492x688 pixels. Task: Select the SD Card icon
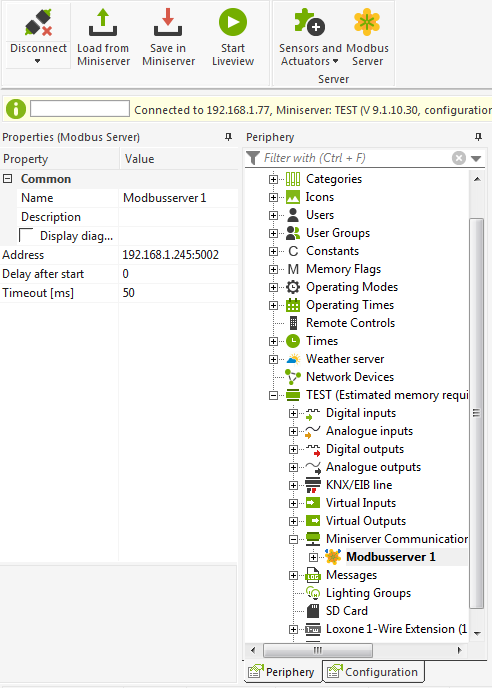coord(313,611)
